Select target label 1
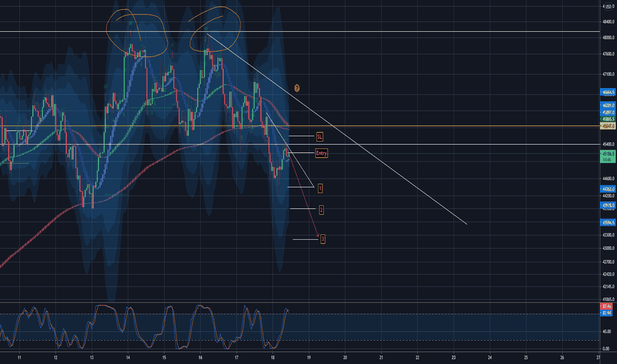Viewport: 617px width, 364px height. [320, 189]
